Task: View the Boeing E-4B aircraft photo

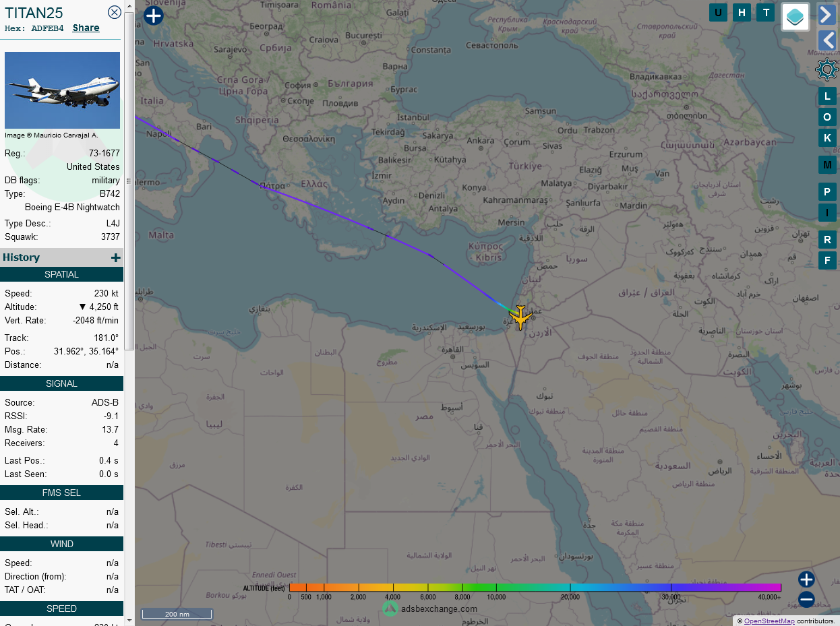Action: coord(62,90)
